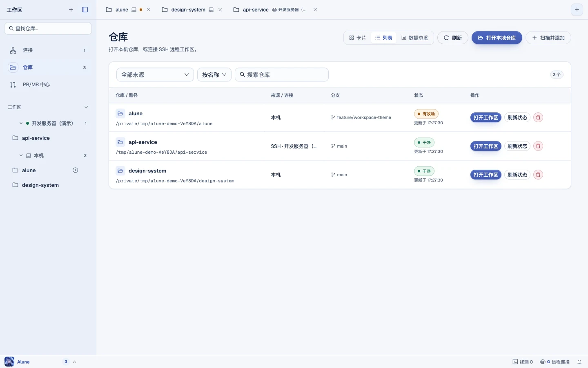
Task: Click the Alune avatar in the bottom bar
Action: point(9,362)
